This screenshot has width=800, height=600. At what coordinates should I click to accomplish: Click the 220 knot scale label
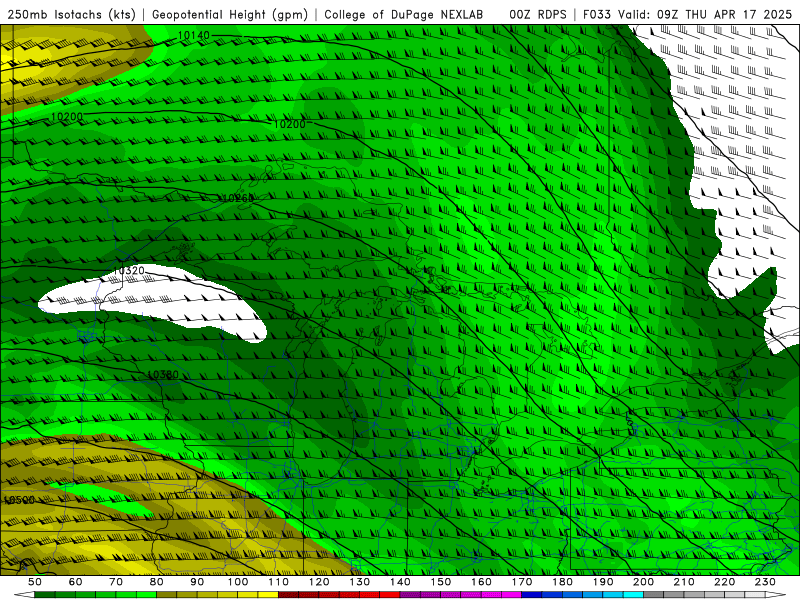point(724,582)
